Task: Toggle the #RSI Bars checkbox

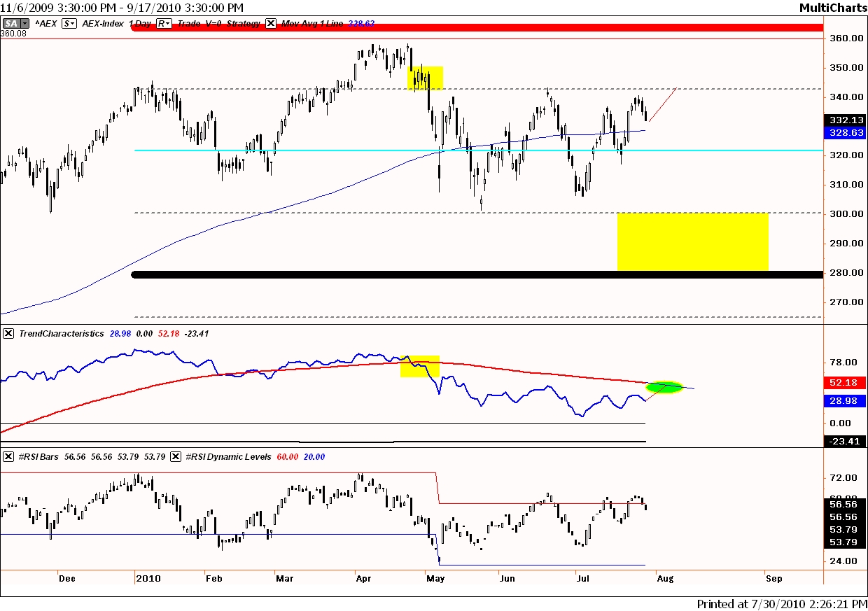Action: [x=8, y=456]
